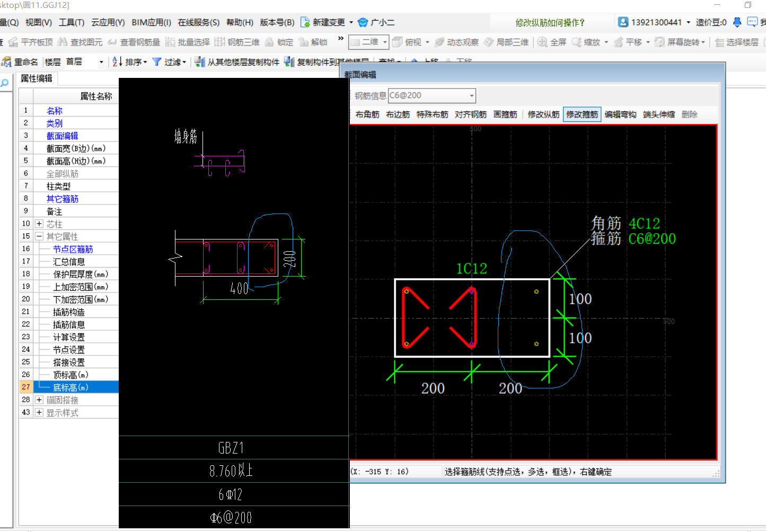Select the 节点区箍筋 property row
766x532 pixels.
pos(69,249)
